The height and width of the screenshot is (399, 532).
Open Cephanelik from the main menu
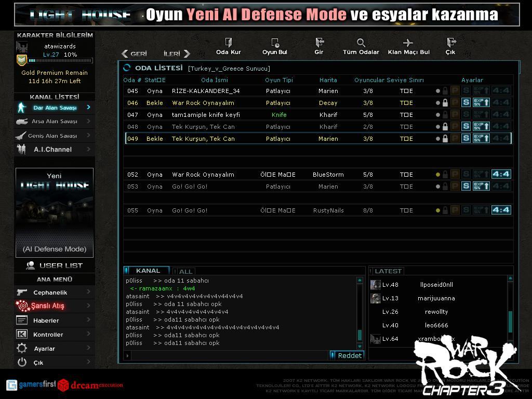[54, 292]
